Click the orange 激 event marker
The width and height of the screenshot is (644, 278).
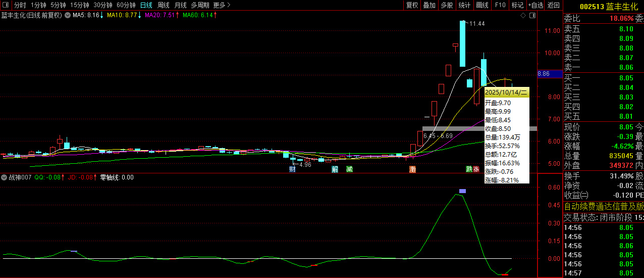[413, 169]
